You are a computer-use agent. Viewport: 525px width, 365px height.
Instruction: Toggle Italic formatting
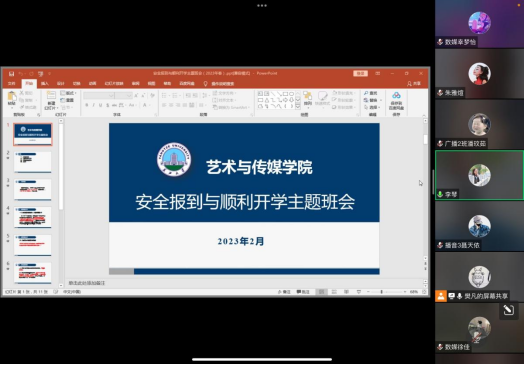93,105
